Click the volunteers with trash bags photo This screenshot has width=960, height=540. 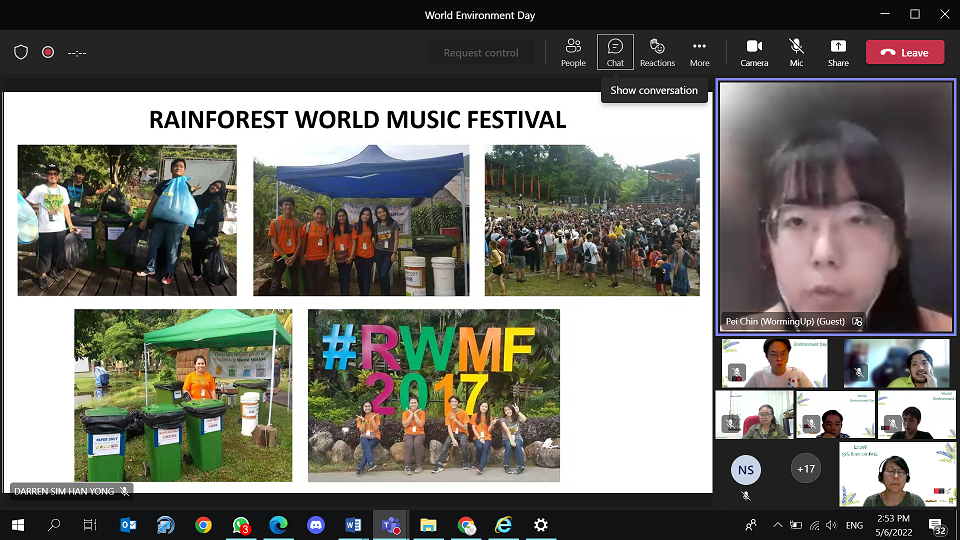click(127, 220)
